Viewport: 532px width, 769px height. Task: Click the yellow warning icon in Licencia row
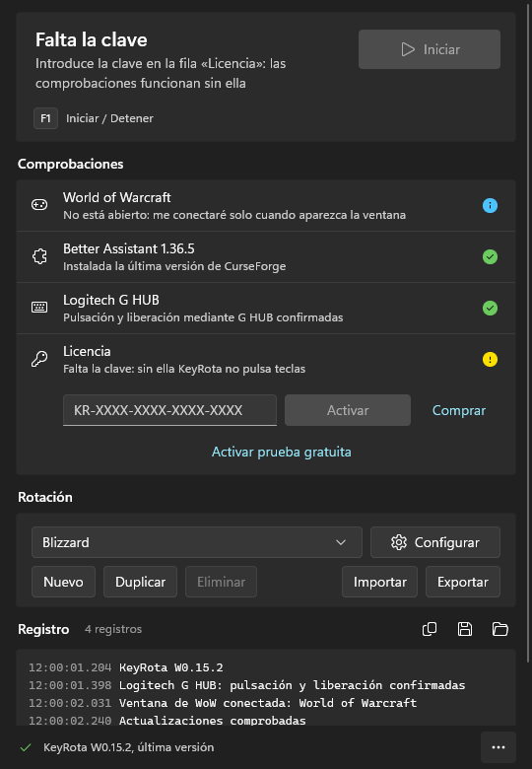coord(490,360)
